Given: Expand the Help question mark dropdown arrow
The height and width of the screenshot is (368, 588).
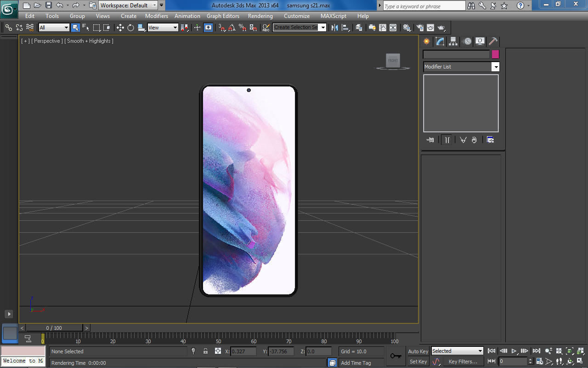Looking at the screenshot, I should point(529,6).
